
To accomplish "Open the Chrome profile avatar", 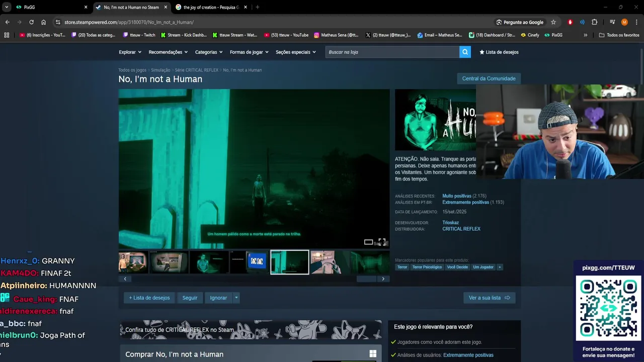I will 624,22.
